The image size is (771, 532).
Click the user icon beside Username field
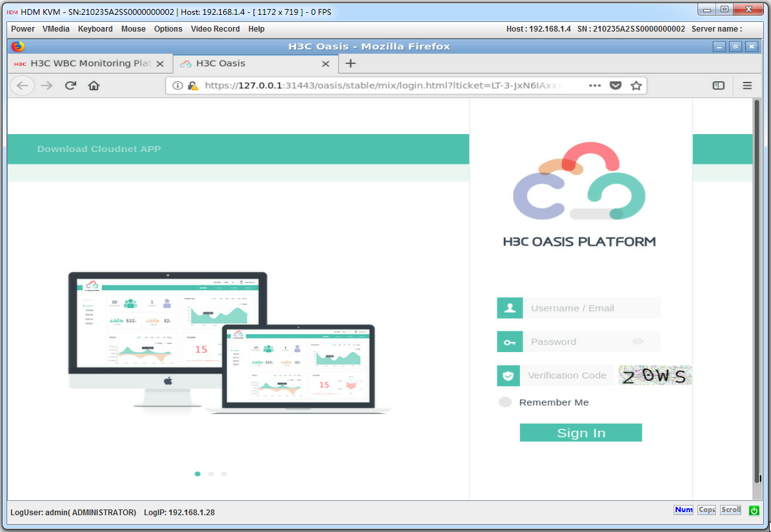[510, 308]
